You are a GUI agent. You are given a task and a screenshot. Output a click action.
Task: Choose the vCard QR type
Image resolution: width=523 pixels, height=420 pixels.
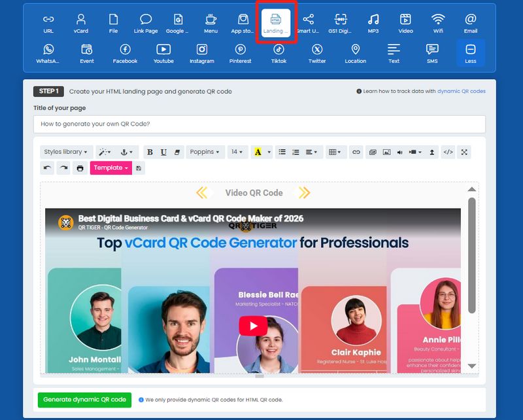point(80,24)
